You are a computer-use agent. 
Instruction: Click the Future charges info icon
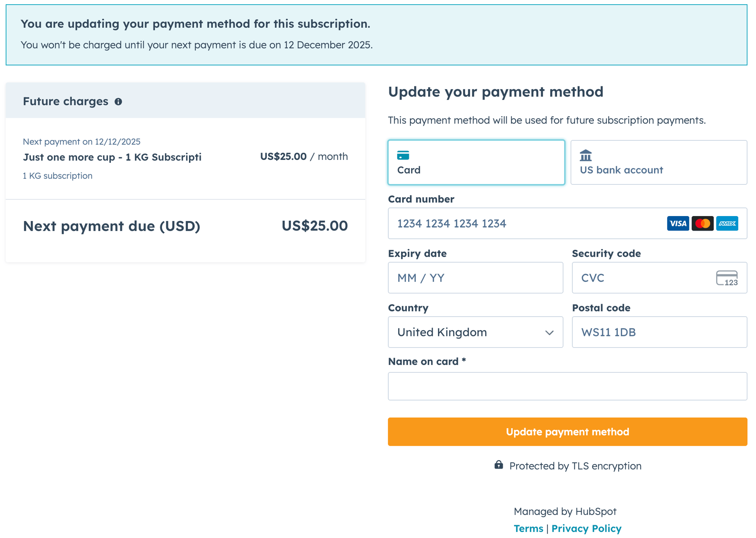pos(118,102)
